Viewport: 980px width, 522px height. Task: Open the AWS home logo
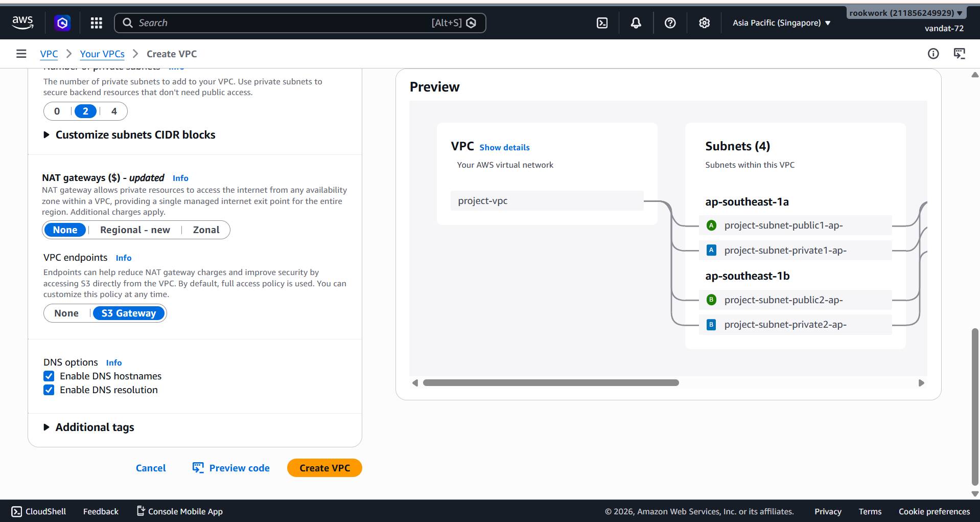[x=22, y=22]
